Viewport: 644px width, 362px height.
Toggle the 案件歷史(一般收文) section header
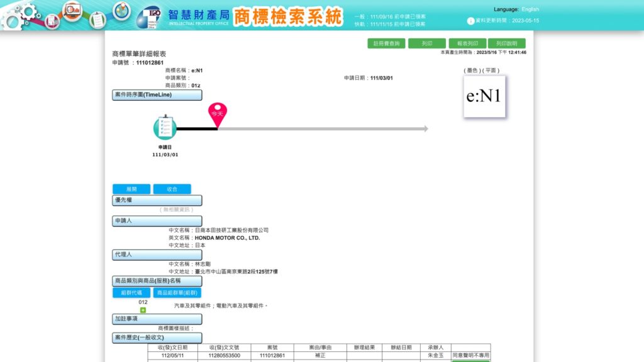click(157, 337)
